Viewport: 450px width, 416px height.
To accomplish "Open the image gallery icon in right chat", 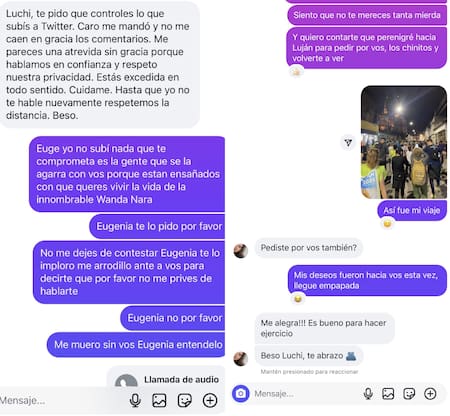I will click(x=388, y=394).
